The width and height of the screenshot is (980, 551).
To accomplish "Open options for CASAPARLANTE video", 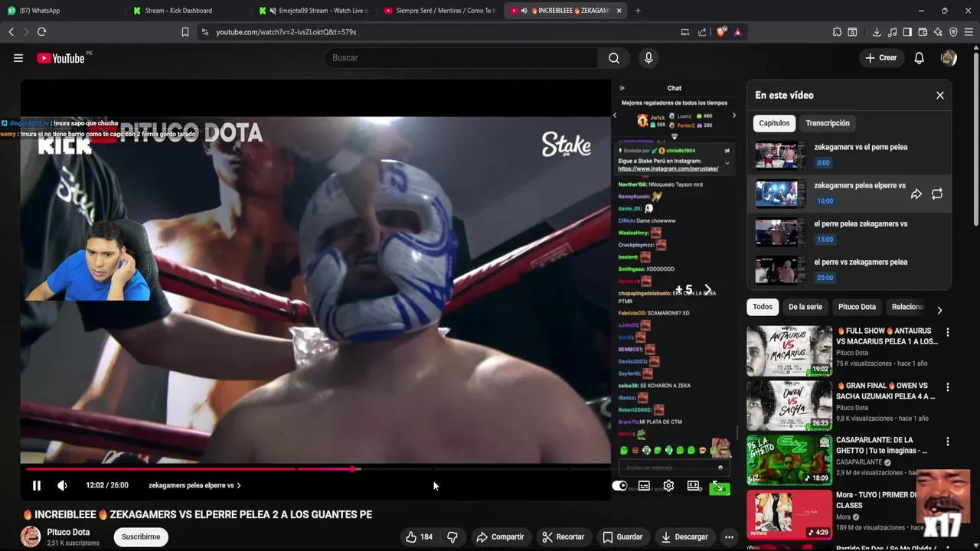I will pos(948,442).
